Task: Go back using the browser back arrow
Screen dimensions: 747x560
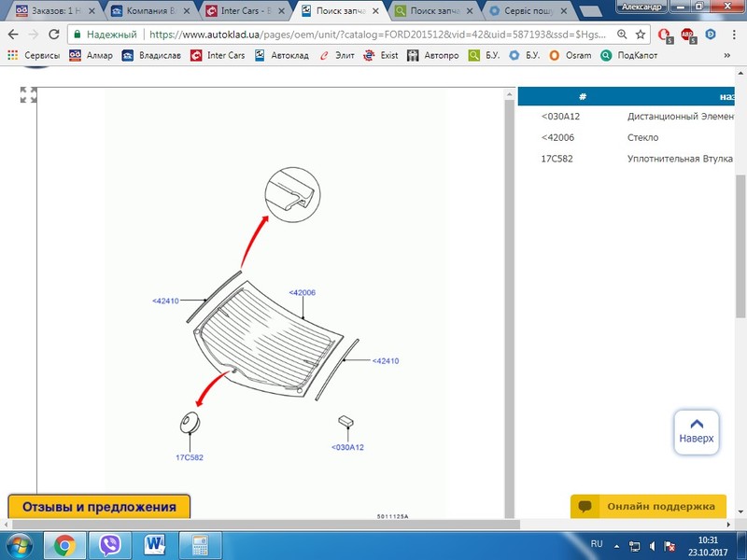Action: point(13,34)
